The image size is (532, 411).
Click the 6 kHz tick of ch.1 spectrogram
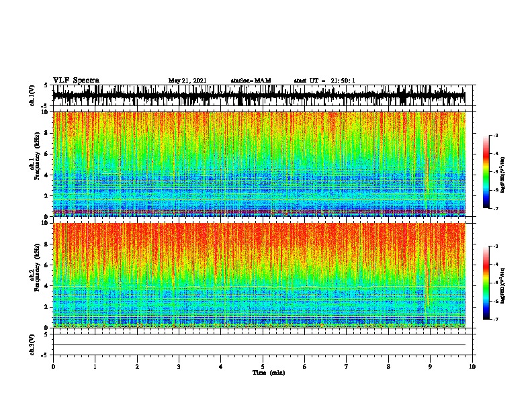pyautogui.click(x=47, y=154)
